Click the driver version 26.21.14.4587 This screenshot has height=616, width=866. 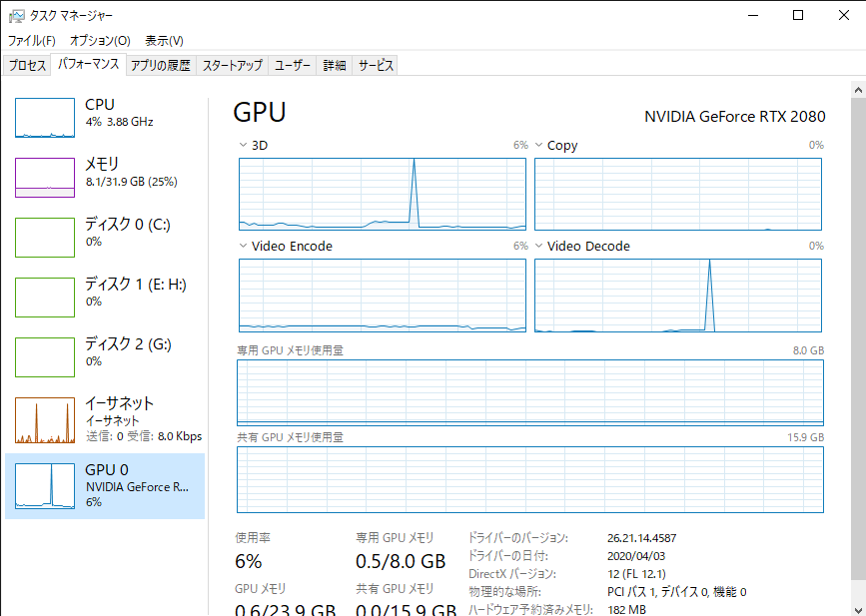(642, 538)
